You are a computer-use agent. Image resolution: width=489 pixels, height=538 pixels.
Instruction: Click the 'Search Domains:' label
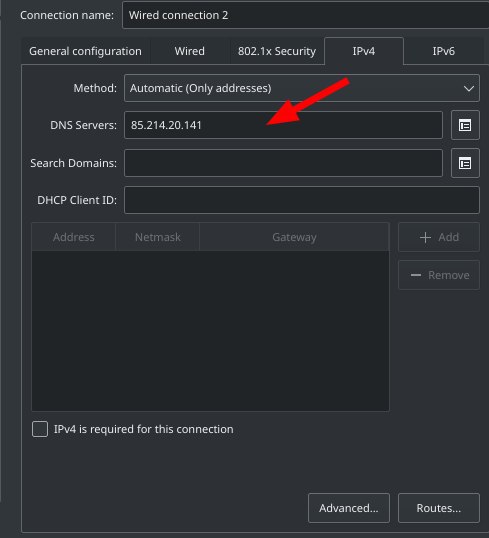point(73,163)
